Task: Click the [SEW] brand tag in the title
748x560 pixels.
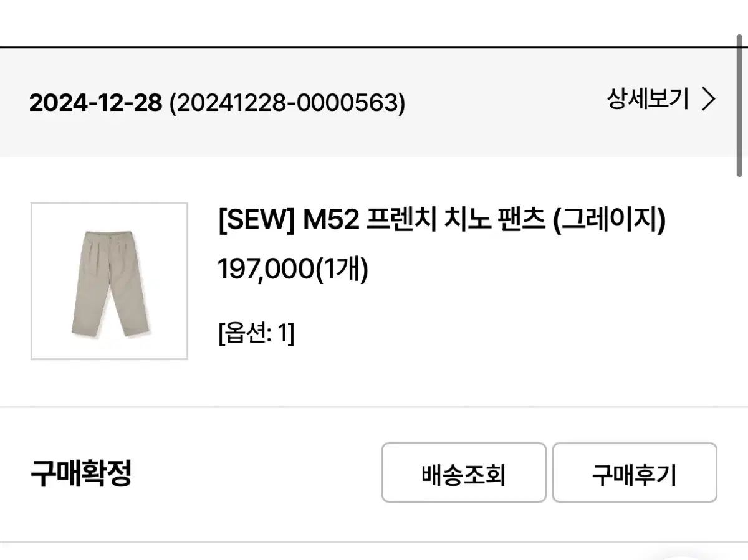Action: (x=256, y=221)
